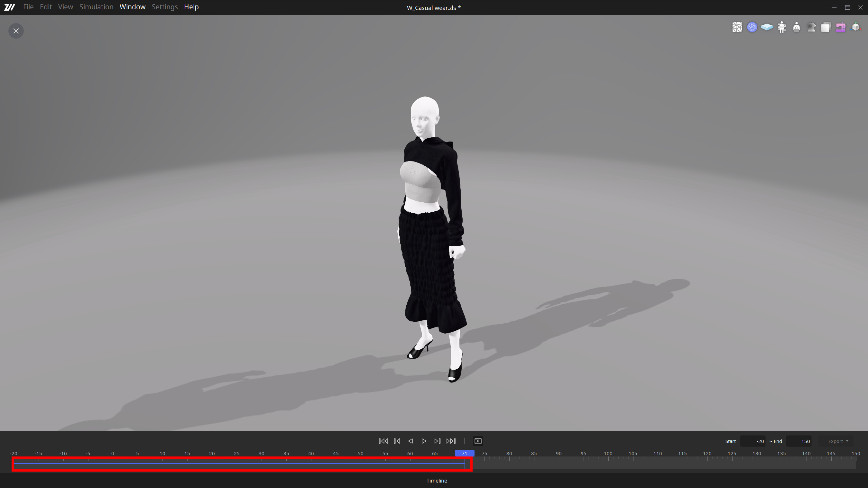The width and height of the screenshot is (868, 488).
Task: Click frame 35 on the timeline ruler
Action: click(x=286, y=454)
